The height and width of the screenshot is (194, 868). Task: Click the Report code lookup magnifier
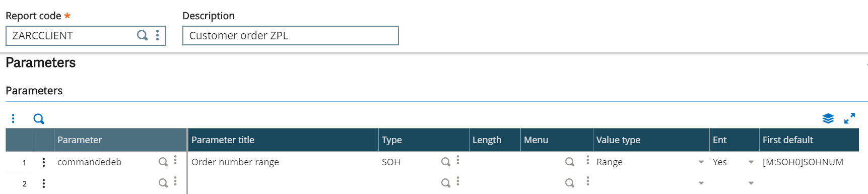click(143, 35)
